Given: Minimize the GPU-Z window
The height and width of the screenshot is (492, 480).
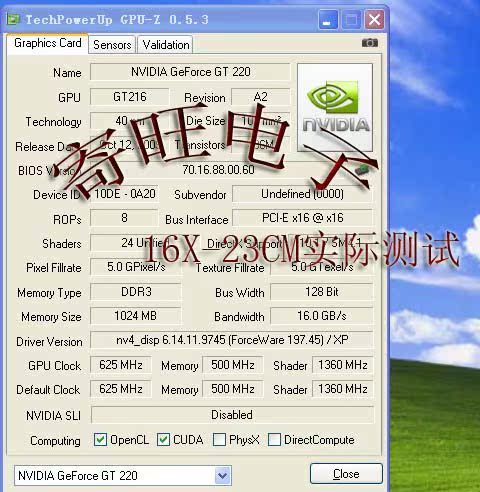Looking at the screenshot, I should (328, 20).
